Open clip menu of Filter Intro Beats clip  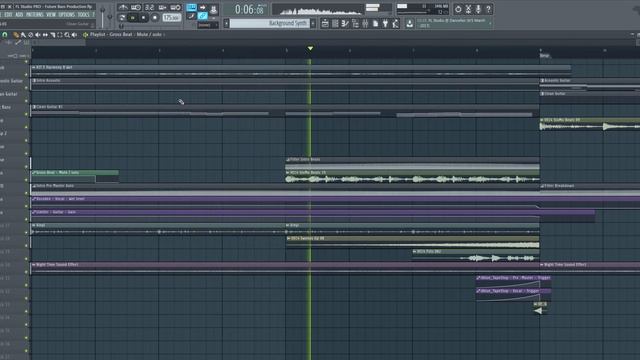[x=288, y=160]
